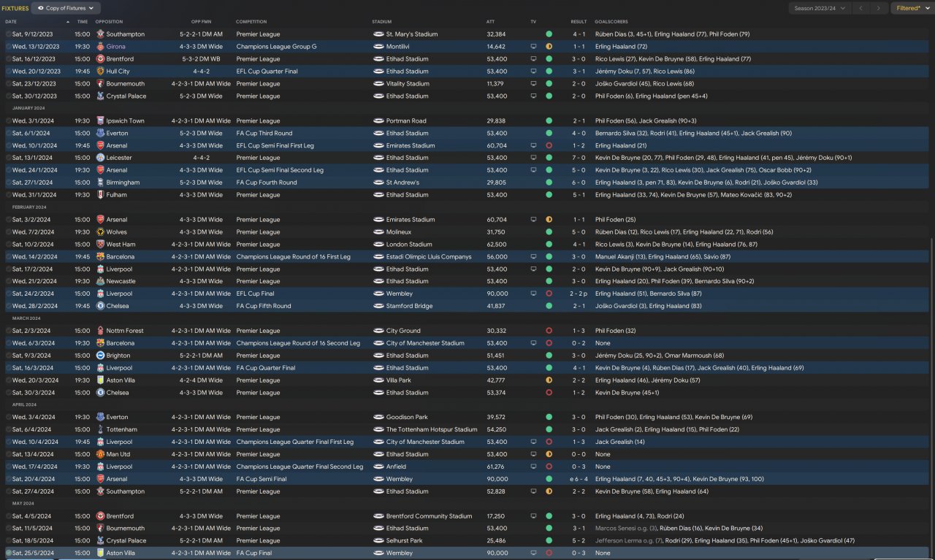
Task: Click 'The Tottenham Hotspur Stadium' stadium name
Action: [432, 430]
